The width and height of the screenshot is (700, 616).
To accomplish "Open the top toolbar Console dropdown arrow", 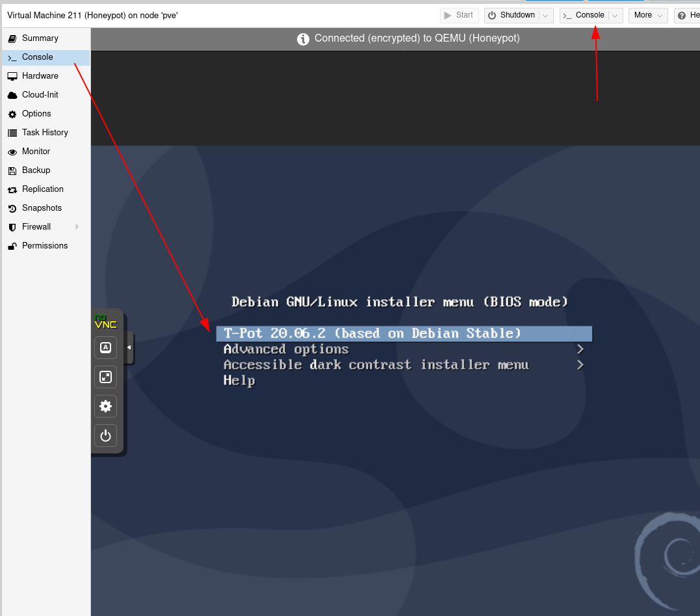I will (x=615, y=16).
